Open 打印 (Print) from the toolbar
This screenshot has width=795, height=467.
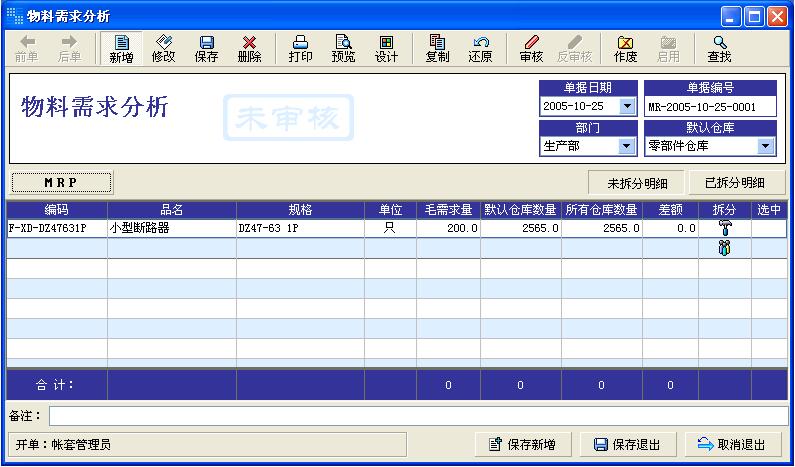pyautogui.click(x=300, y=48)
